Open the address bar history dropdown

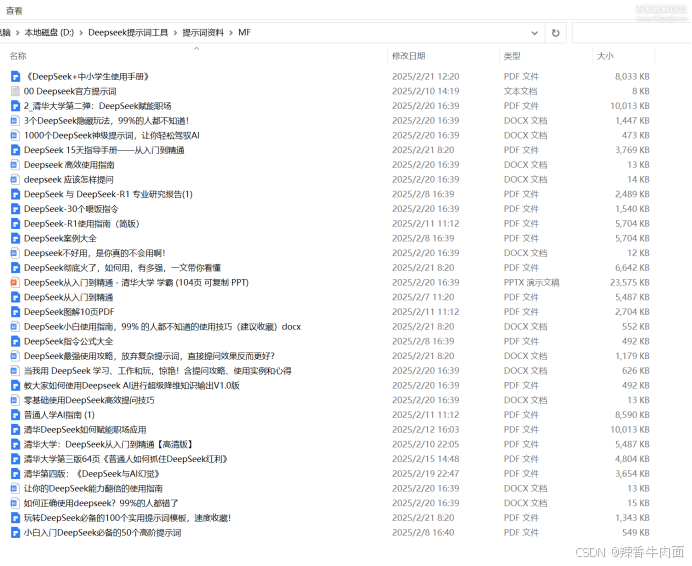click(x=534, y=33)
